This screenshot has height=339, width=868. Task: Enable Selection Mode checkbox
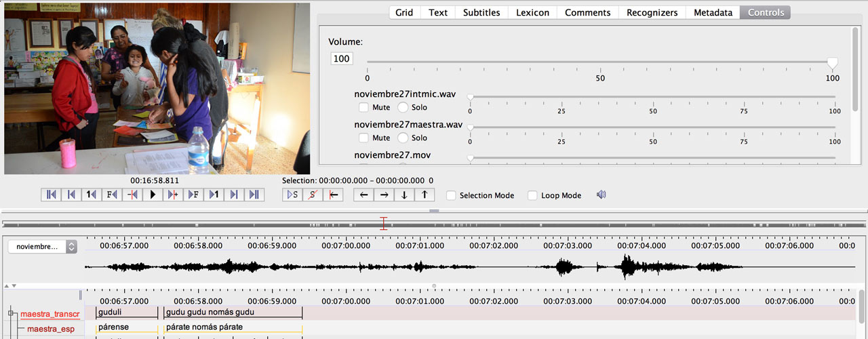click(x=452, y=195)
